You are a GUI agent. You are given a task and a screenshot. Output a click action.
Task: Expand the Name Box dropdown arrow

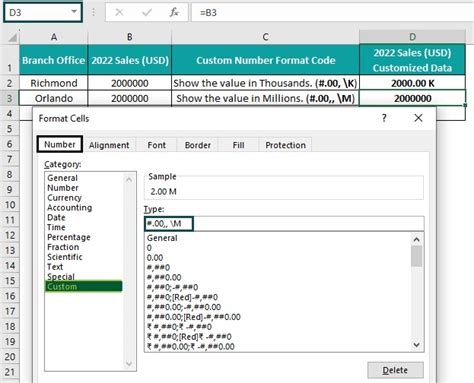74,12
